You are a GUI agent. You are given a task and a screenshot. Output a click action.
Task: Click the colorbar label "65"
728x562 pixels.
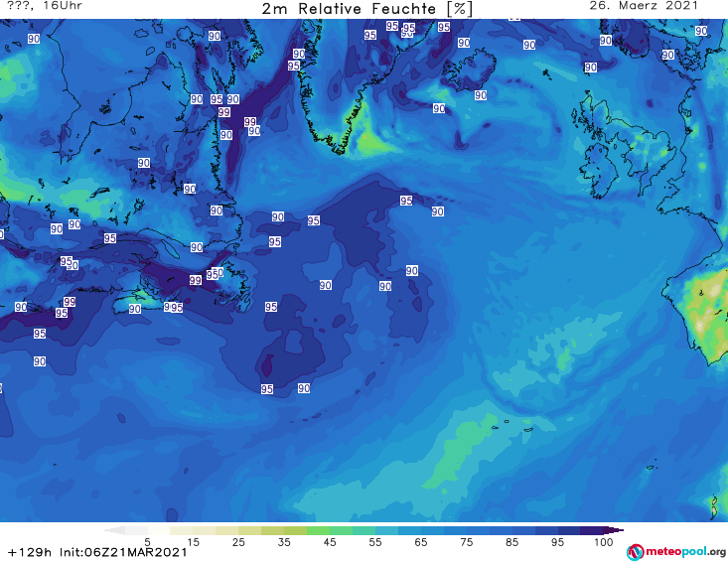coord(421,542)
